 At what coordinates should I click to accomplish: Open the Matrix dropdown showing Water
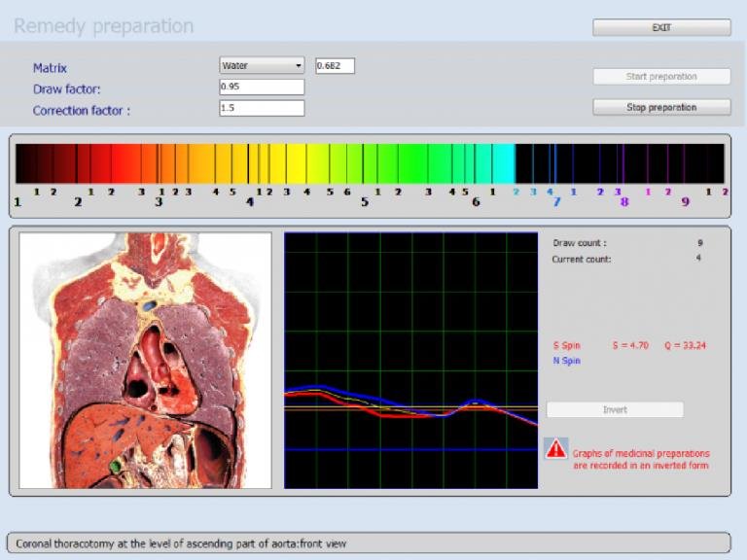click(x=263, y=66)
